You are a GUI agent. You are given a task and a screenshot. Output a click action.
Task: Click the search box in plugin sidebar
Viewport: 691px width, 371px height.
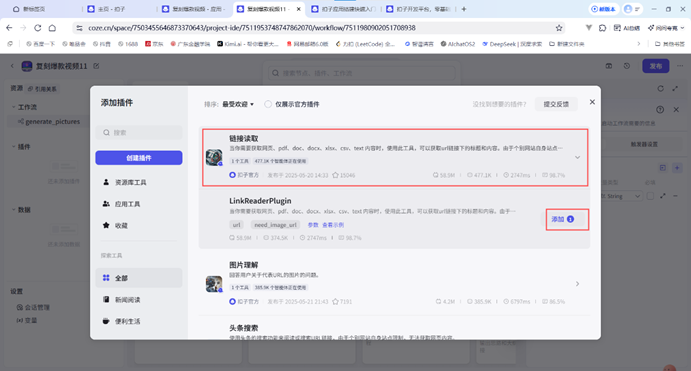139,133
